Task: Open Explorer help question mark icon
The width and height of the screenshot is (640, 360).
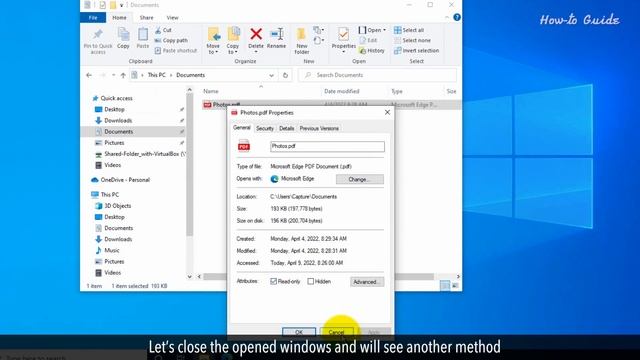Action: tap(457, 18)
